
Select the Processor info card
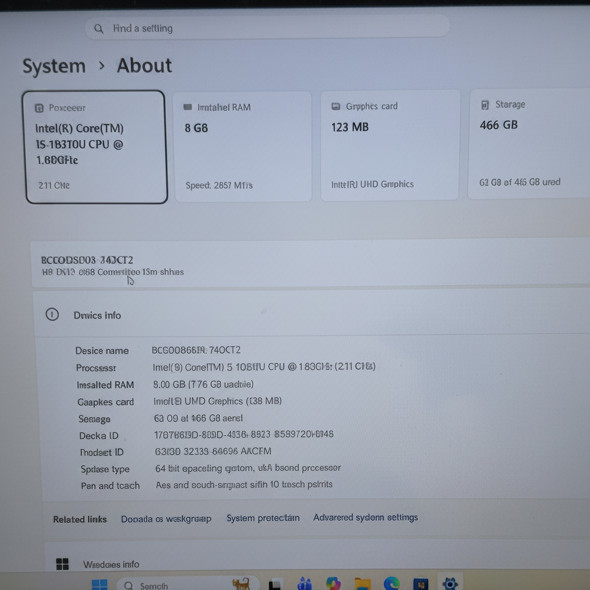96,147
